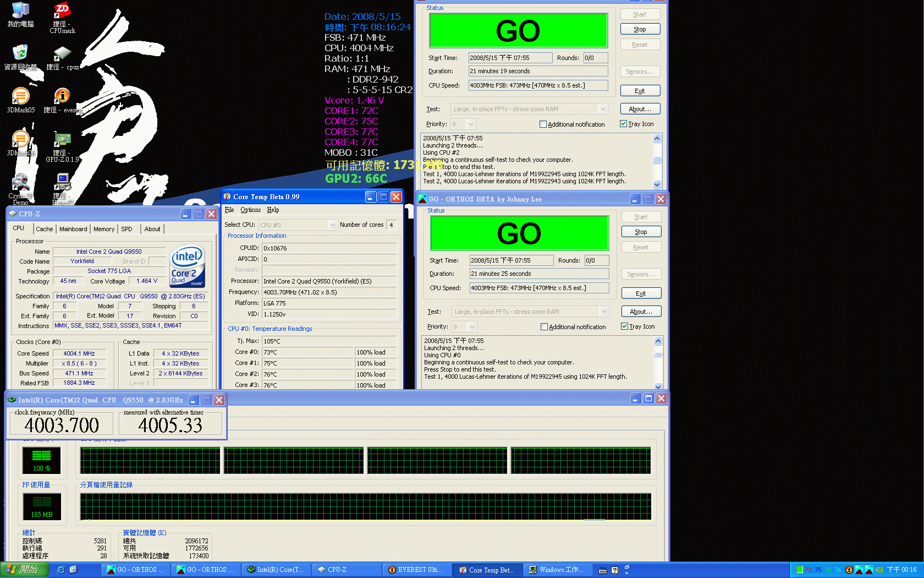Launch the Crysis SP Demo desktop icon

coord(20,189)
